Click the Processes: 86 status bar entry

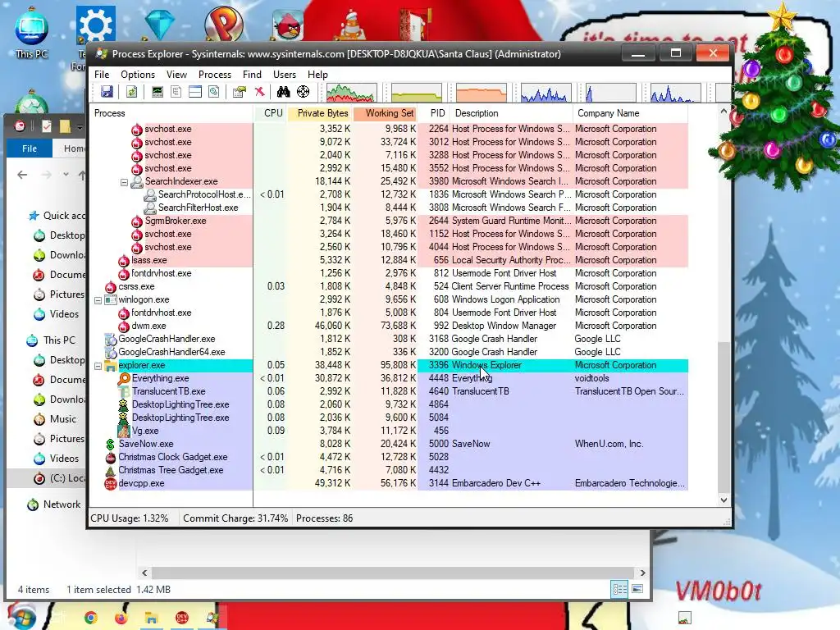coord(325,518)
